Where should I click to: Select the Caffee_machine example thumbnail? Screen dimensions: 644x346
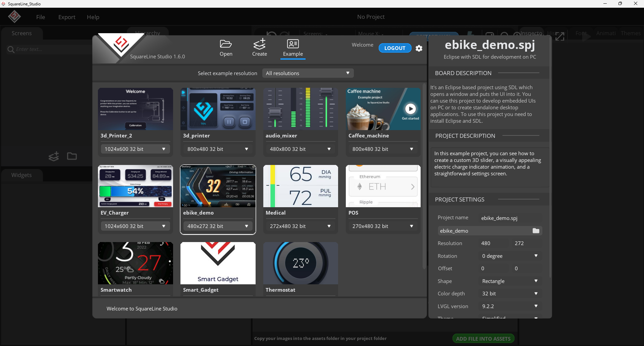pyautogui.click(x=383, y=109)
